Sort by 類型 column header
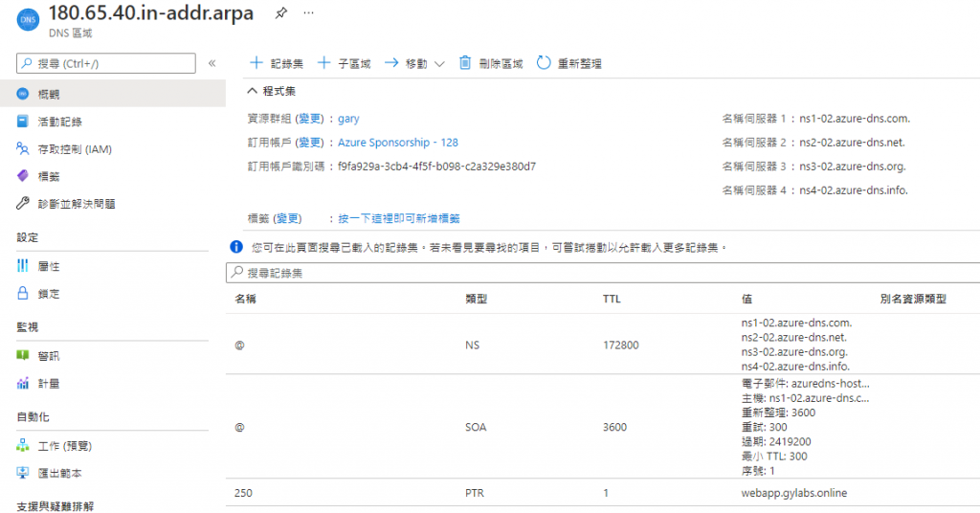 click(477, 299)
